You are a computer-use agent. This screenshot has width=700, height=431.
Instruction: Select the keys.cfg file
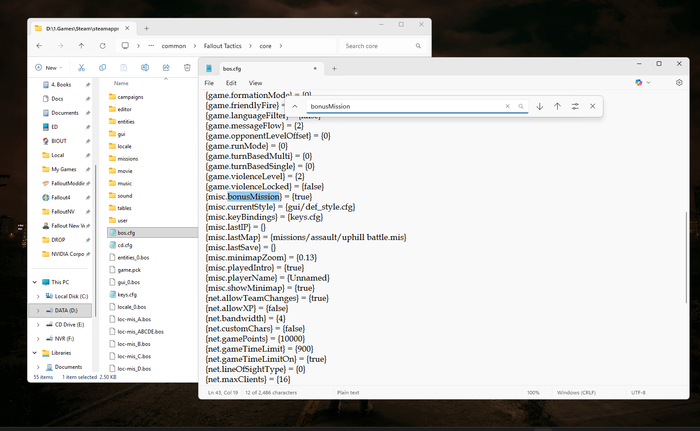[127, 295]
